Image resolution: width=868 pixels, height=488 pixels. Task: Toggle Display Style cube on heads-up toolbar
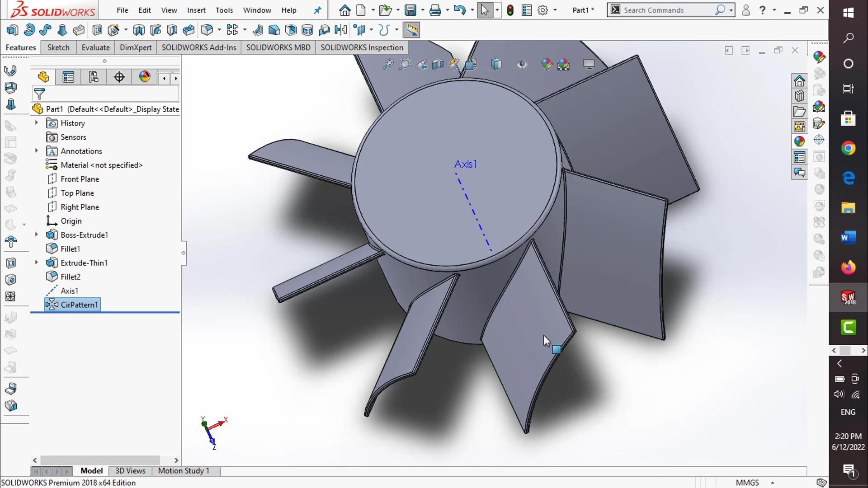click(496, 65)
